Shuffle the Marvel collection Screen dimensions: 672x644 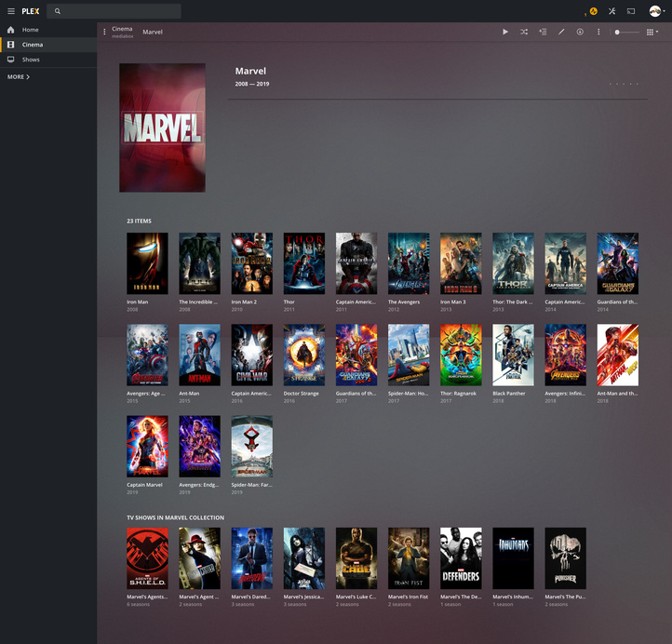tap(524, 32)
